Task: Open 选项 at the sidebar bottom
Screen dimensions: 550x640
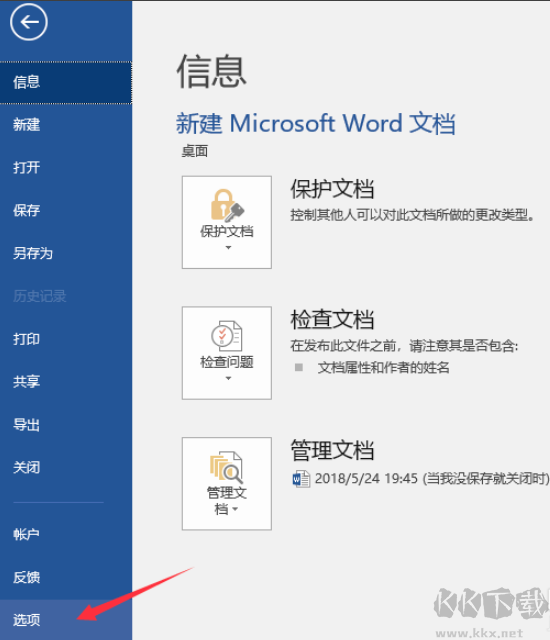Action: click(66, 620)
